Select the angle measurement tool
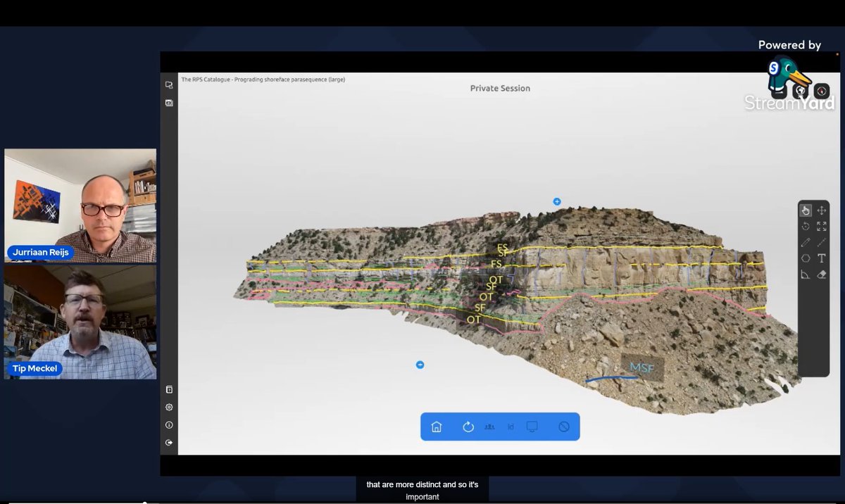 coord(806,275)
